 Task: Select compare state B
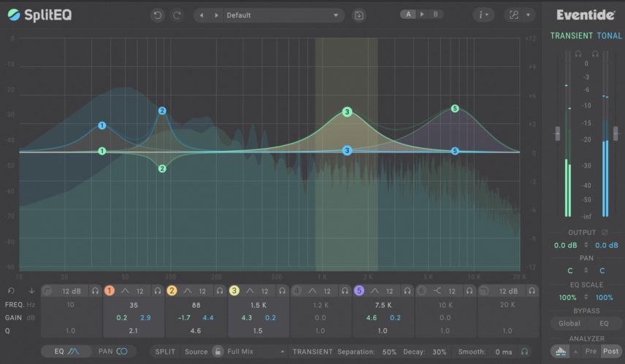click(x=435, y=15)
